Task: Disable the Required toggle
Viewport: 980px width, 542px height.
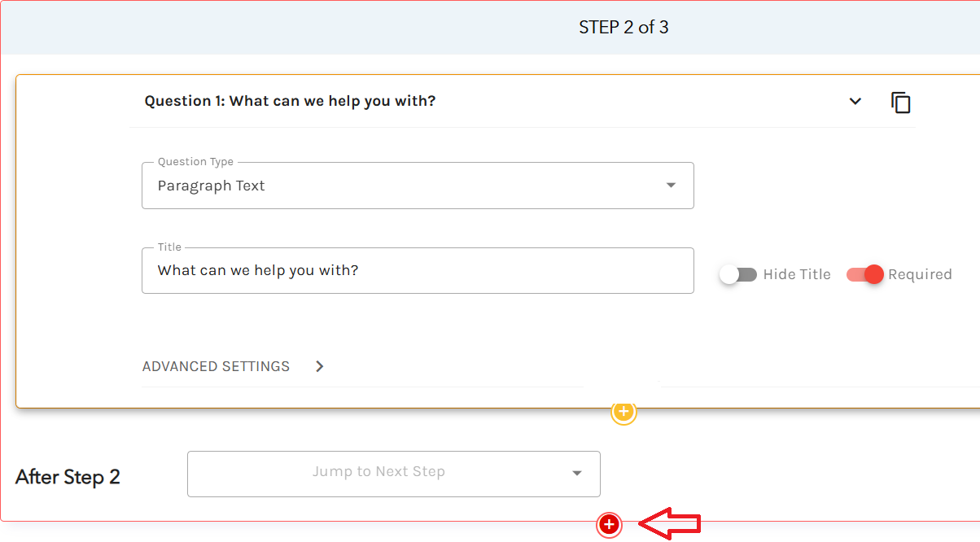Action: (863, 274)
